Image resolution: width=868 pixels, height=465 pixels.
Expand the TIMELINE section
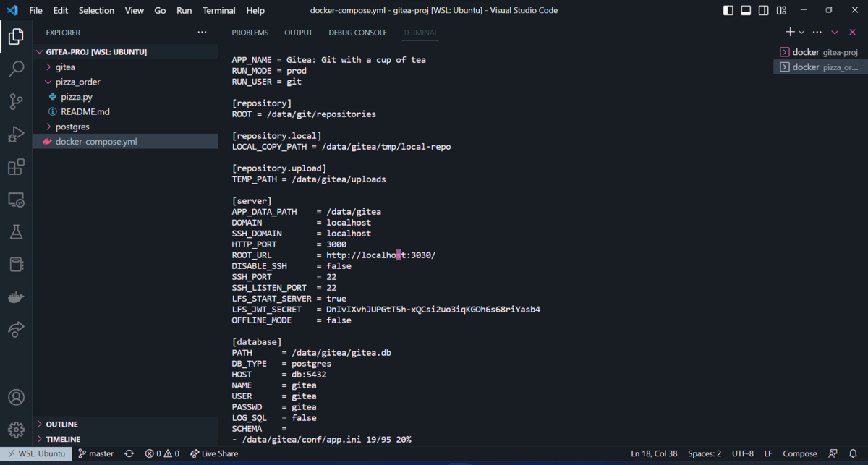tap(125, 439)
